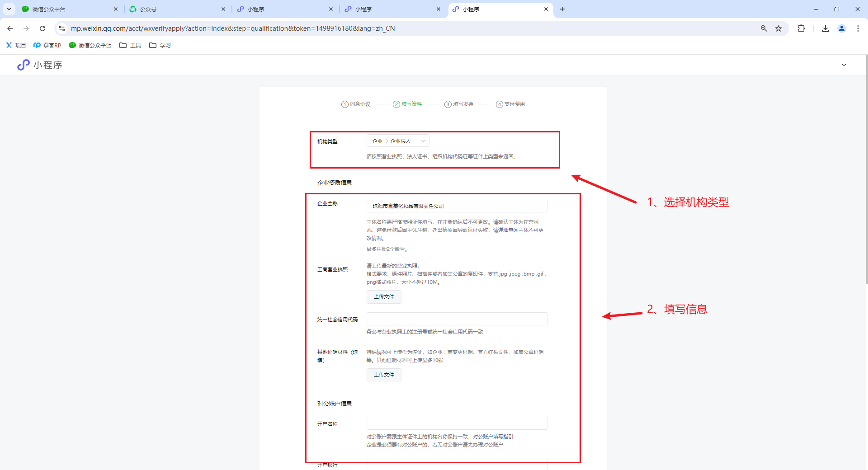Image resolution: width=868 pixels, height=470 pixels.
Task: Click the 对公账户信息 section heading
Action: 335,404
